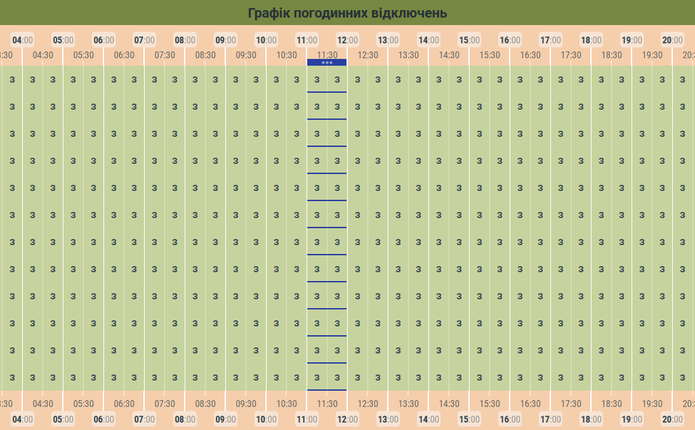The image size is (695, 430).
Task: Select the 04:00 hour label in top header
Action: [23, 40]
